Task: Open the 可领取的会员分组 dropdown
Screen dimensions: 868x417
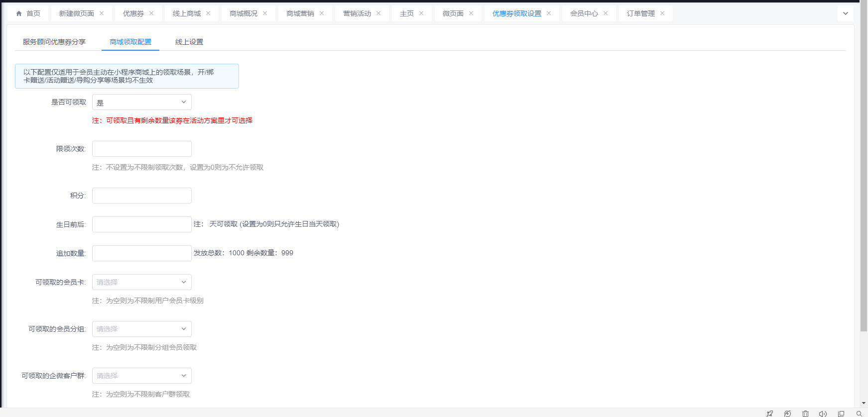Action: point(142,329)
